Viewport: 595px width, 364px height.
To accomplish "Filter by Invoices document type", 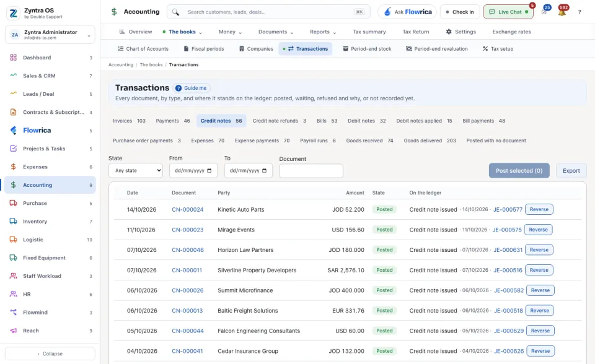I will [129, 121].
